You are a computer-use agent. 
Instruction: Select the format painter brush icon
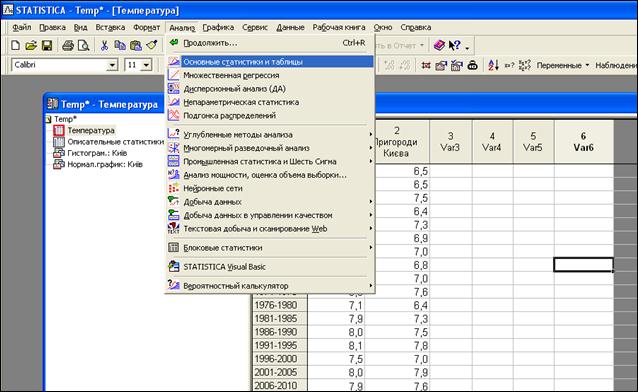tap(152, 45)
